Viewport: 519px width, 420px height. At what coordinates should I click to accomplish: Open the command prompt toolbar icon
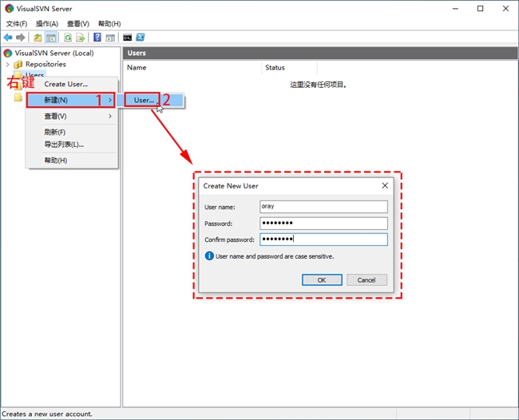point(127,38)
